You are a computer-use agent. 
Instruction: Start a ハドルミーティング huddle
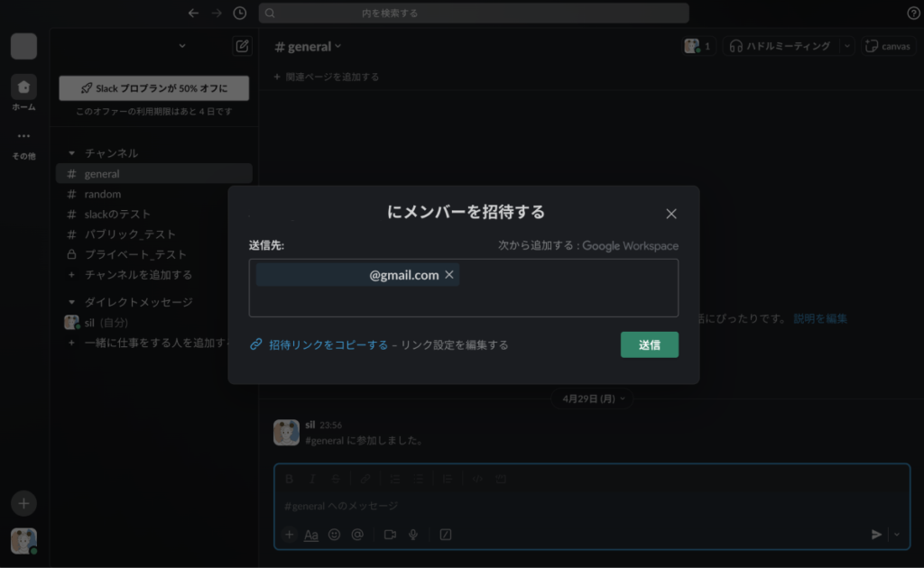[x=780, y=46]
